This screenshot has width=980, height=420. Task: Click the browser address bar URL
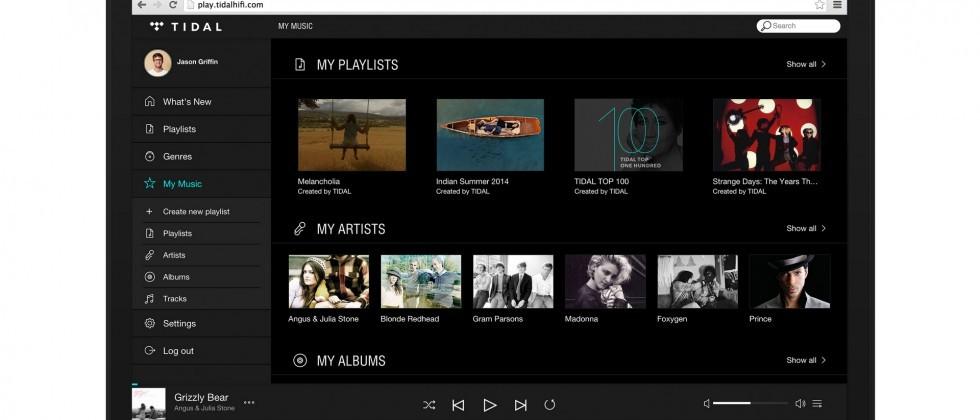pos(231,5)
